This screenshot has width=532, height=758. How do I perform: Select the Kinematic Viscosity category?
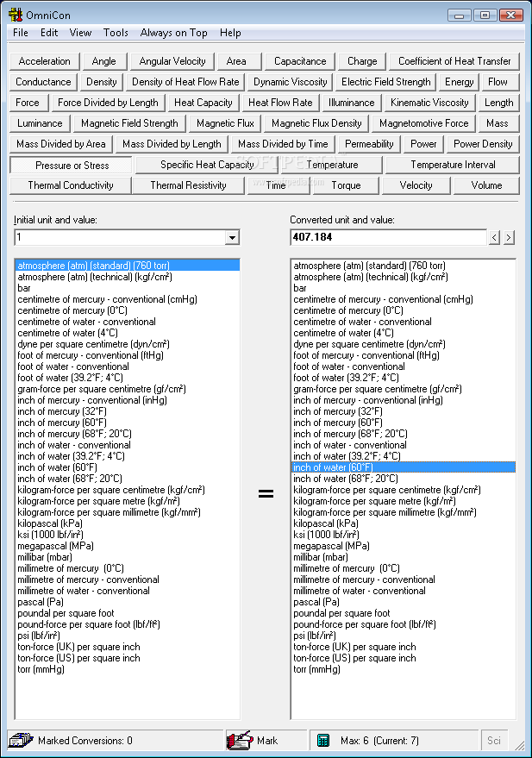429,103
